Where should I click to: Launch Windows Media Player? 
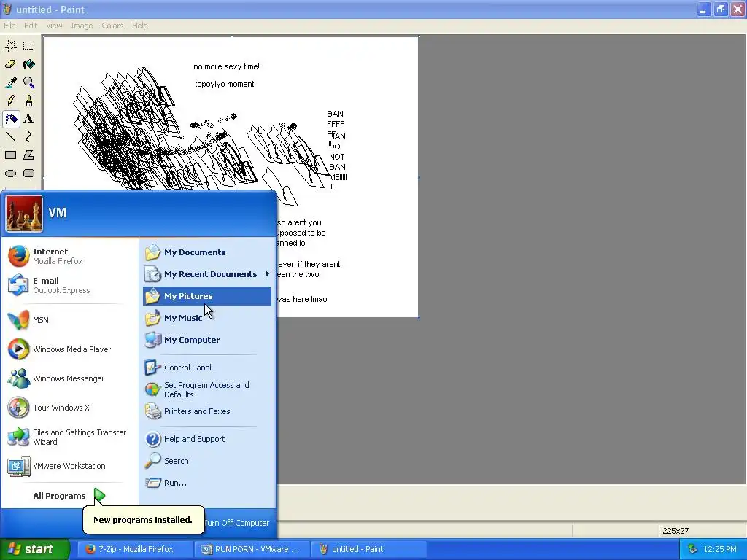point(69,349)
